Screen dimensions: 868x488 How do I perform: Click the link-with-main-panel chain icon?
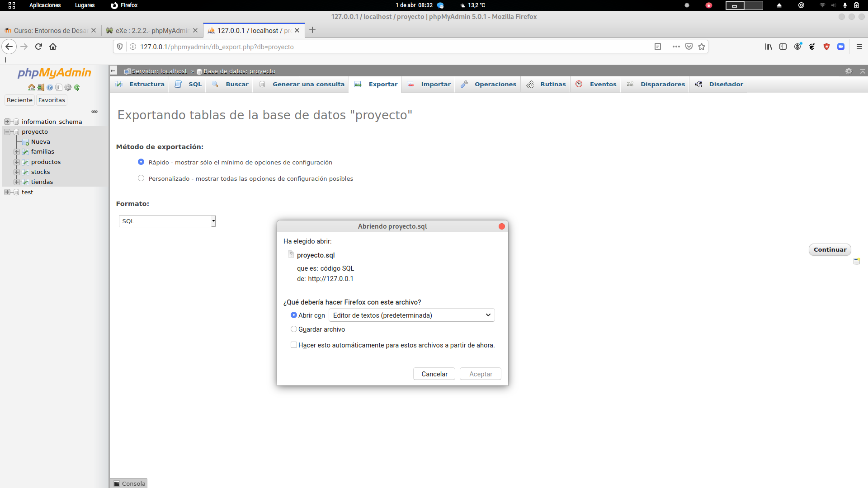coord(94,111)
